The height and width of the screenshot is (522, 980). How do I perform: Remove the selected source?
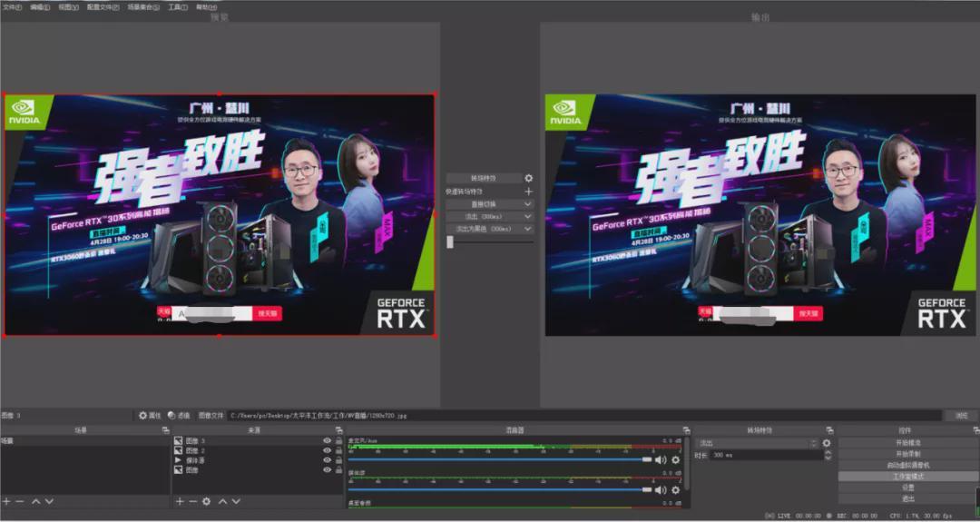(x=193, y=501)
